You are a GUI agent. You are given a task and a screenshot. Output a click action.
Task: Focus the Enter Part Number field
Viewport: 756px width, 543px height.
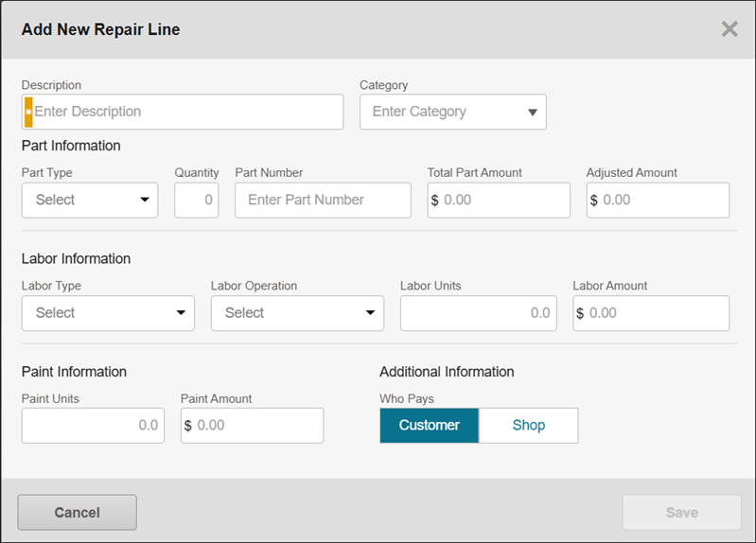(x=323, y=201)
